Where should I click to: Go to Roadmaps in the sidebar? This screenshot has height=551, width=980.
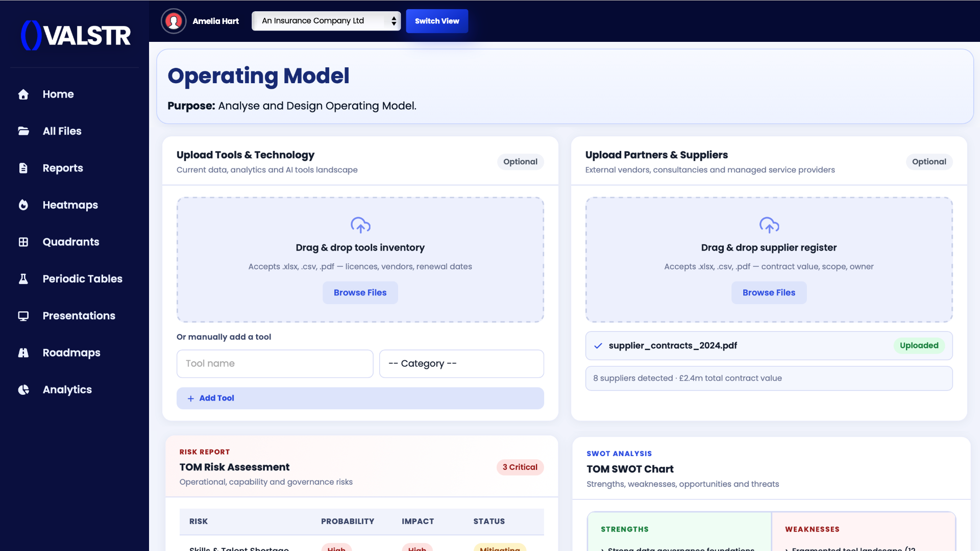pyautogui.click(x=71, y=353)
